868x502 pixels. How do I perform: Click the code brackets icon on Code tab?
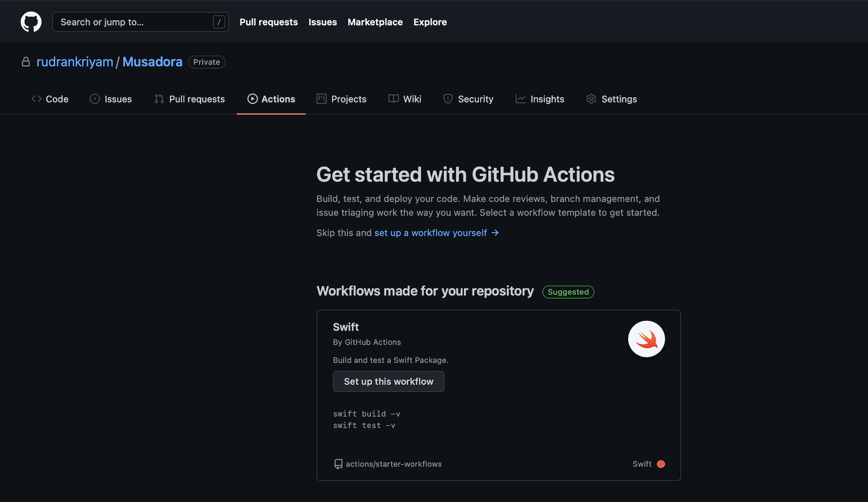[36, 99]
